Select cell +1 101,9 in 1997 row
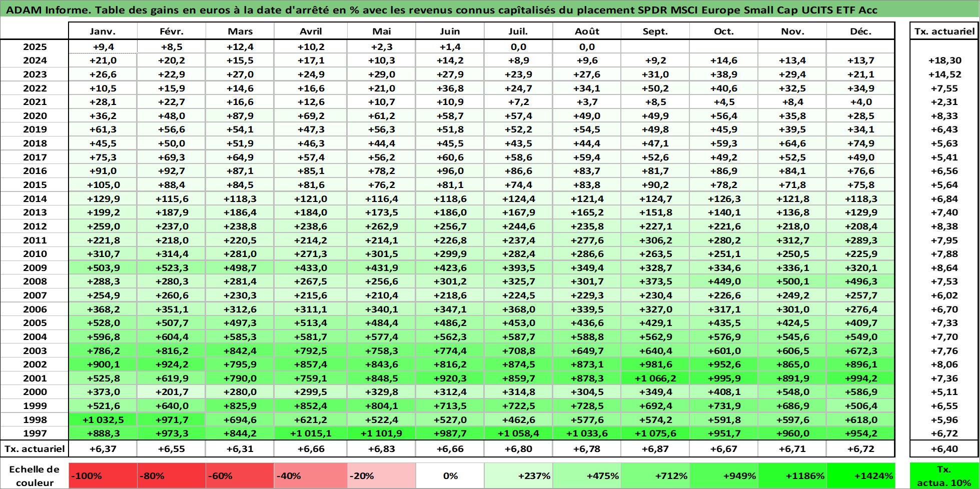Viewport: 980px width, 489px height. click(x=382, y=433)
